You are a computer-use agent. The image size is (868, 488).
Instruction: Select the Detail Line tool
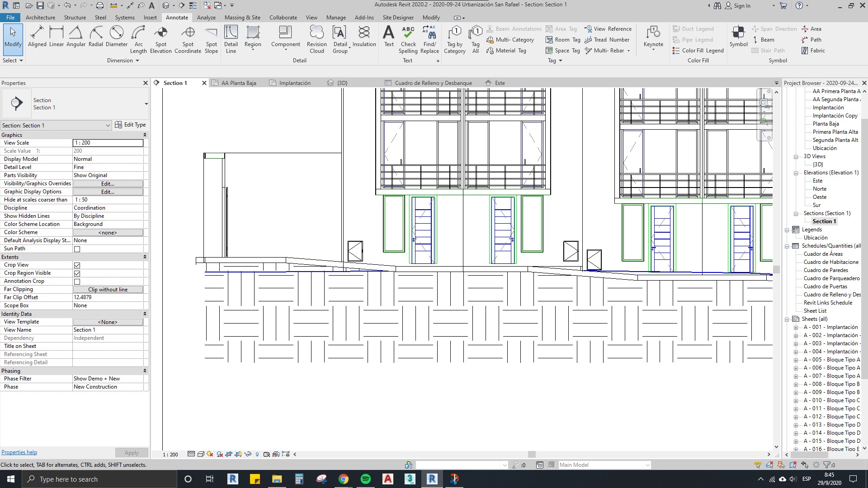pyautogui.click(x=231, y=38)
